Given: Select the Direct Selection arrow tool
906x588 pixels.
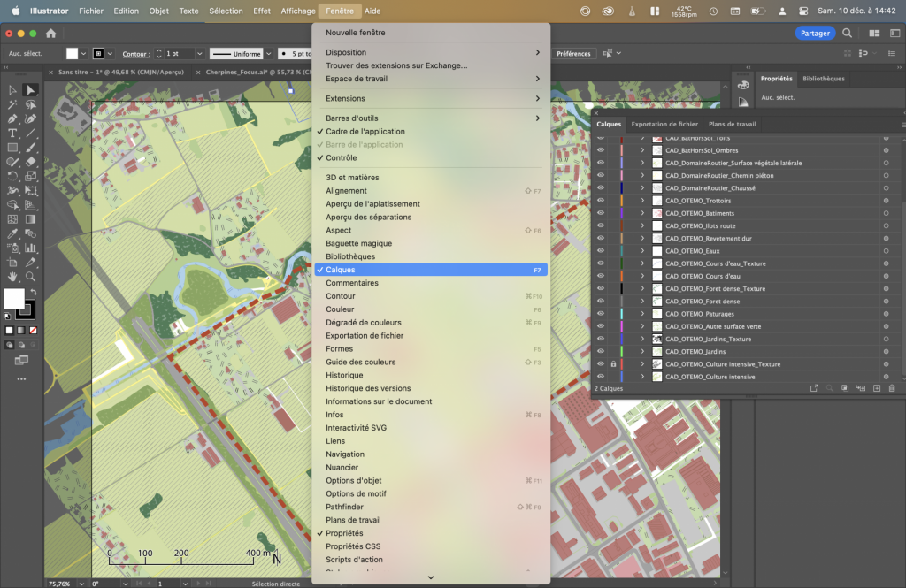Looking at the screenshot, I should coord(30,90).
